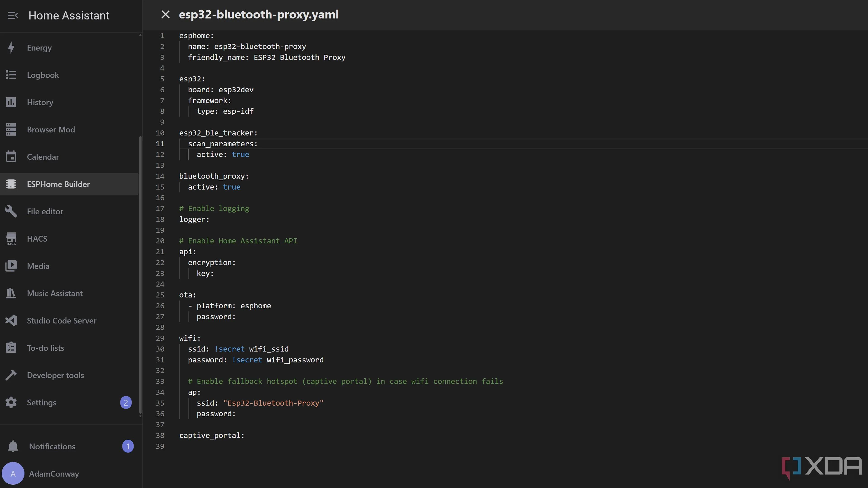This screenshot has height=488, width=868.
Task: Collapse the Home Assistant sidebar menu icon
Action: click(x=13, y=16)
